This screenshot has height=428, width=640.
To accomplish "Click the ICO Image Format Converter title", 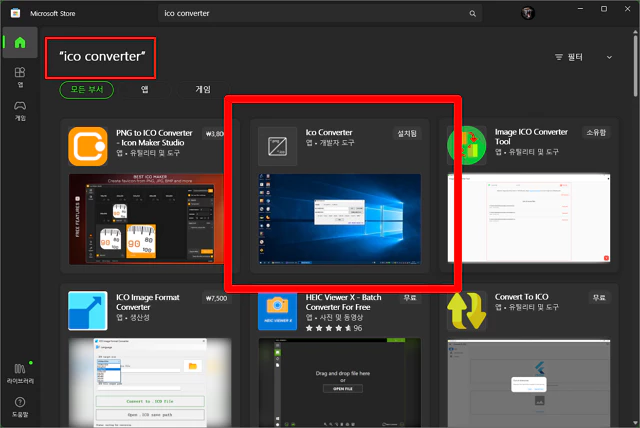I will pos(147,302).
